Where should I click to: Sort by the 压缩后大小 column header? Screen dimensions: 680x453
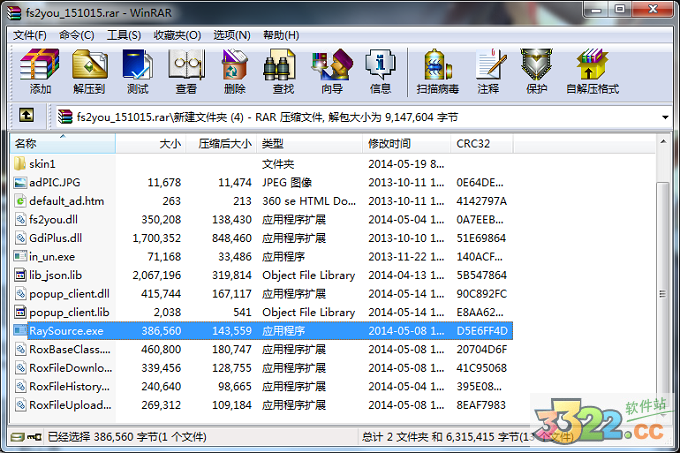222,143
